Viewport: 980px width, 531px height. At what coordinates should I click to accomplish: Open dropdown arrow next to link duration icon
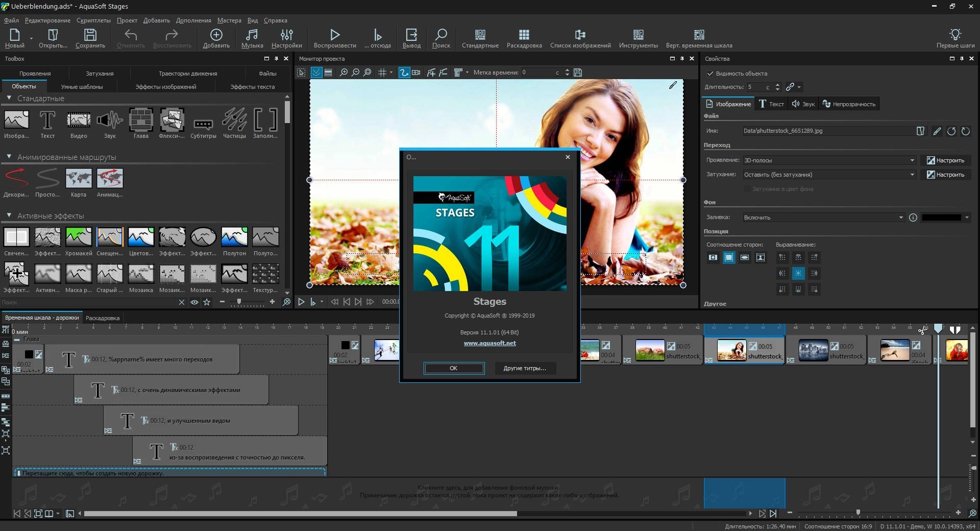pos(799,87)
